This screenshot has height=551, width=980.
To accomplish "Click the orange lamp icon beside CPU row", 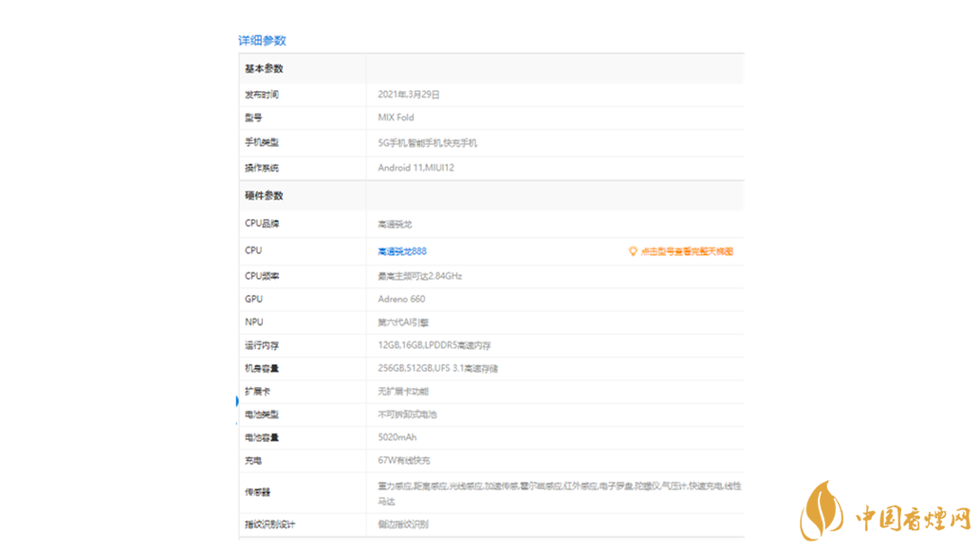I will [x=632, y=250].
